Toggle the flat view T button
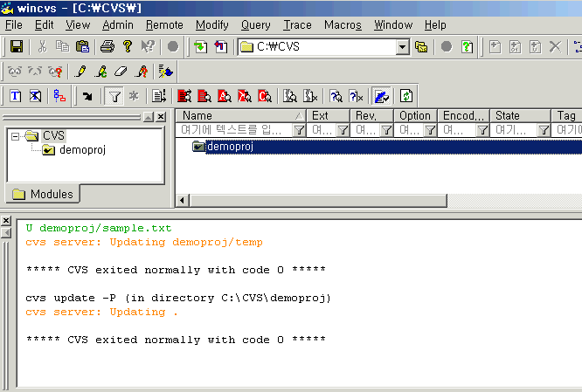582x392 pixels. coord(16,96)
